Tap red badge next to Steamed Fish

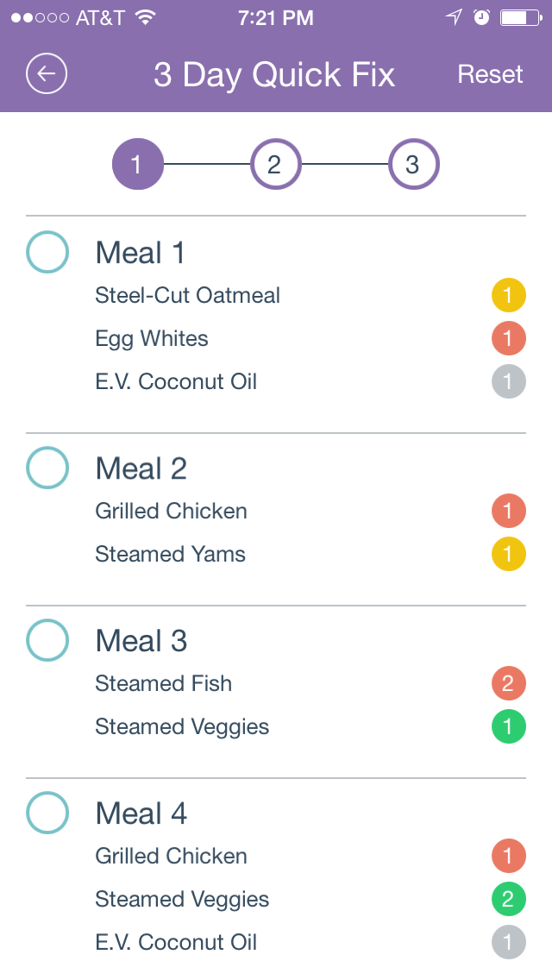508,683
